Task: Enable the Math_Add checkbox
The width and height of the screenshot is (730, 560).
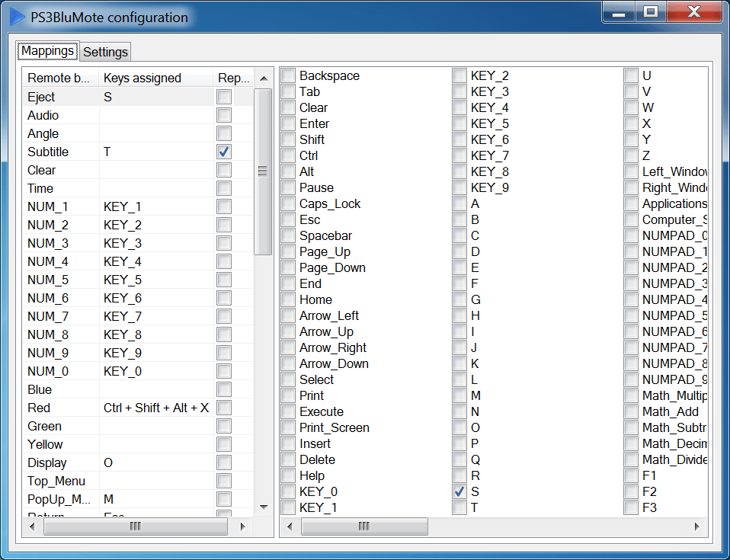Action: click(631, 411)
